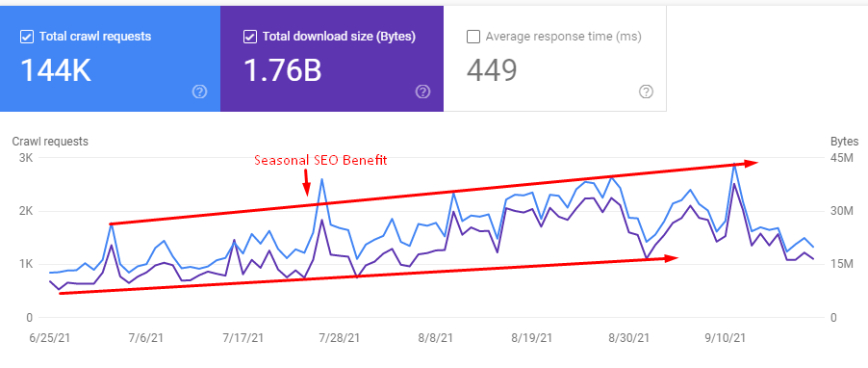Uncheck Total download size (Bytes) checkbox
868x368 pixels.
(249, 38)
